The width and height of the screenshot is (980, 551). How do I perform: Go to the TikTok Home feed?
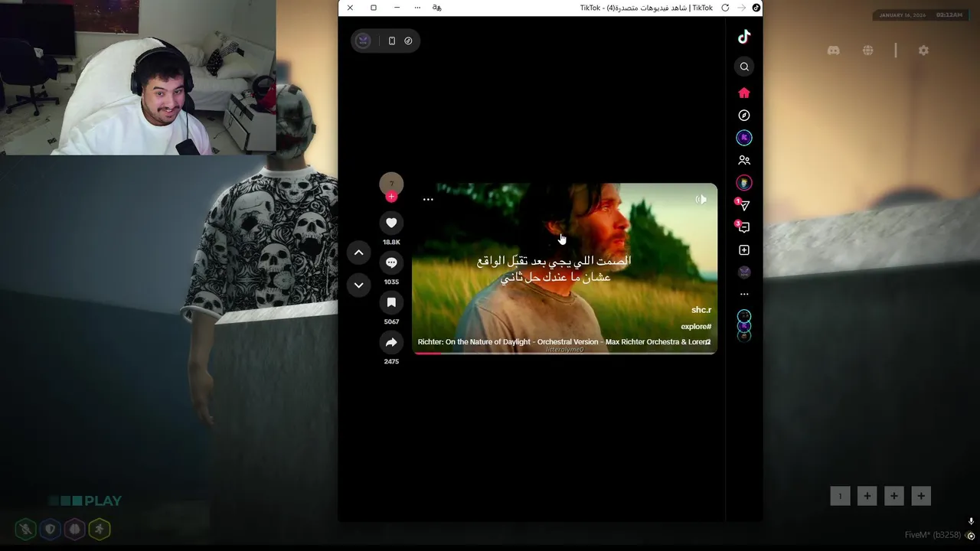tap(744, 93)
